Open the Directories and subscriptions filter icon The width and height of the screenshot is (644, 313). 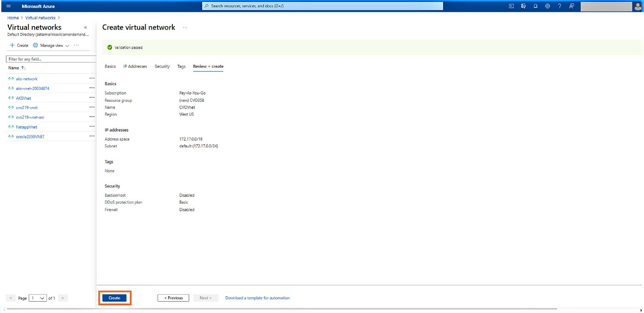click(x=523, y=6)
